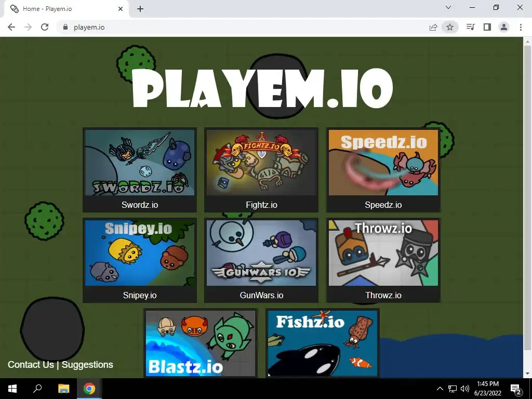Click the scrollbar down arrow
Image resolution: width=532 pixels, height=399 pixels.
click(527, 374)
